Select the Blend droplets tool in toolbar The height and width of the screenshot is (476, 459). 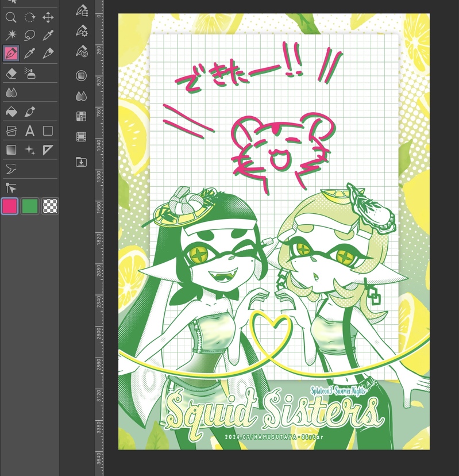coord(11,93)
